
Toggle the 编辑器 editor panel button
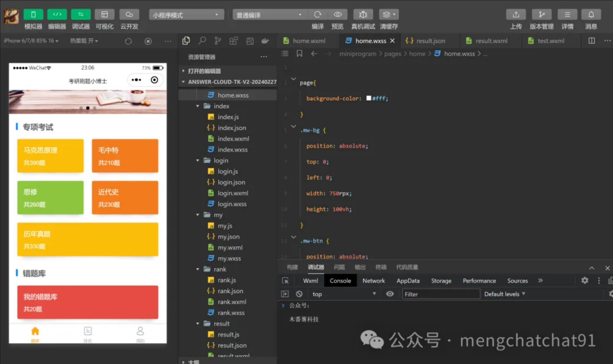[57, 15]
